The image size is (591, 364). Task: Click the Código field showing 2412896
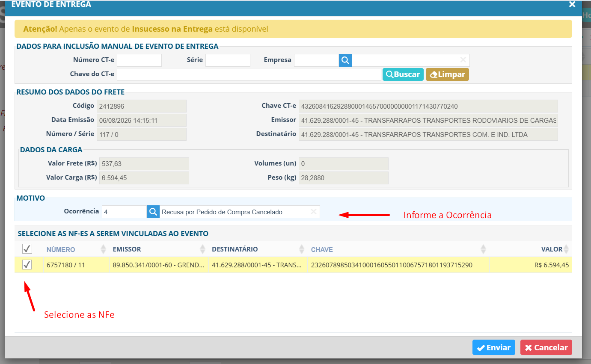click(x=142, y=106)
